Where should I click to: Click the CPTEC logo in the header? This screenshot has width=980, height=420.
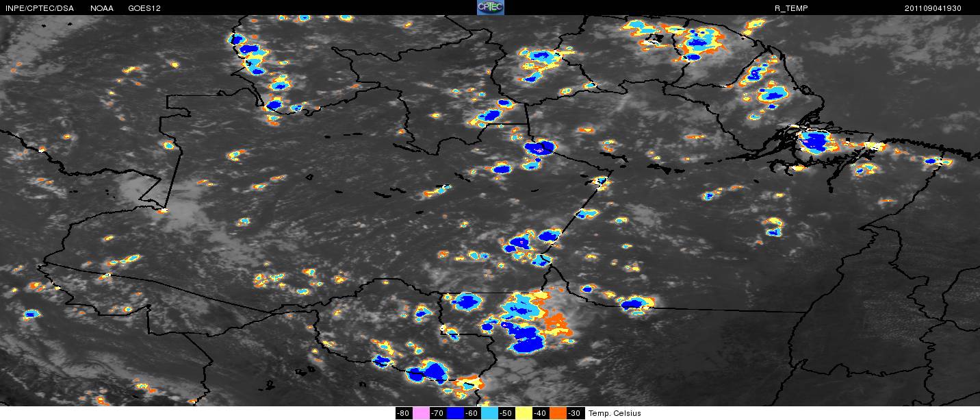coord(490,8)
